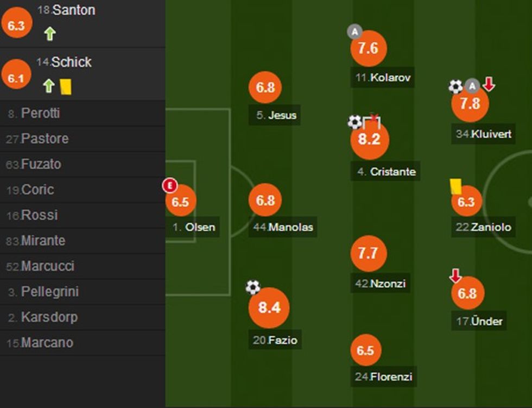532x408 pixels.
Task: Select Pastore from the substitutes list
Action: pyautogui.click(x=45, y=139)
